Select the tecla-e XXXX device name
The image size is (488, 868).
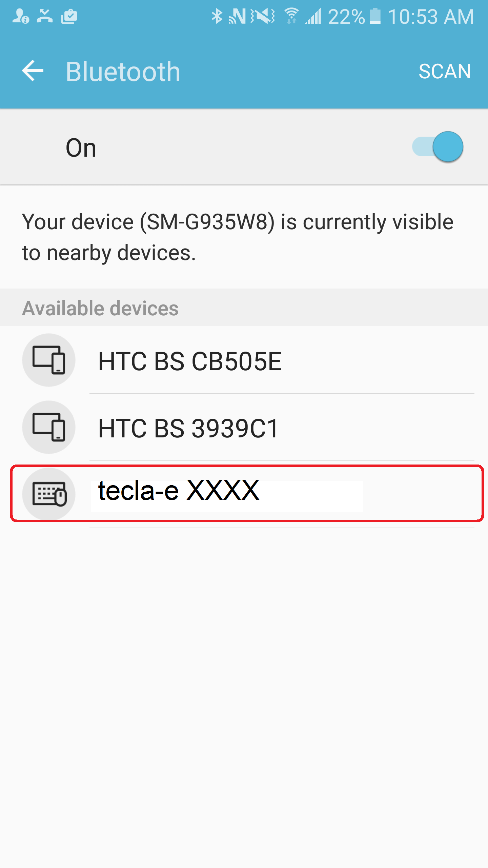click(179, 491)
